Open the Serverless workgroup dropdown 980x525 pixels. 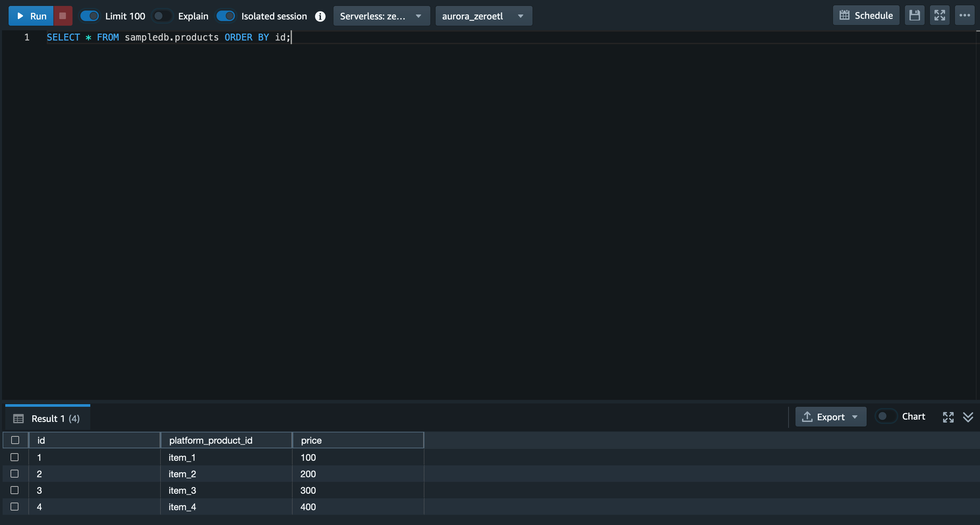382,16
